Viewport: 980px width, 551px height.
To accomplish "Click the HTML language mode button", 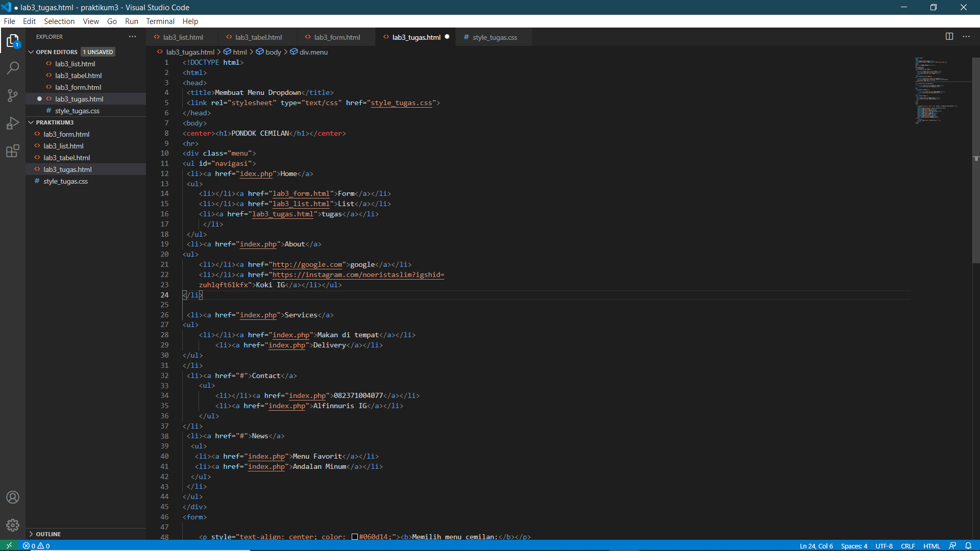I will point(932,545).
